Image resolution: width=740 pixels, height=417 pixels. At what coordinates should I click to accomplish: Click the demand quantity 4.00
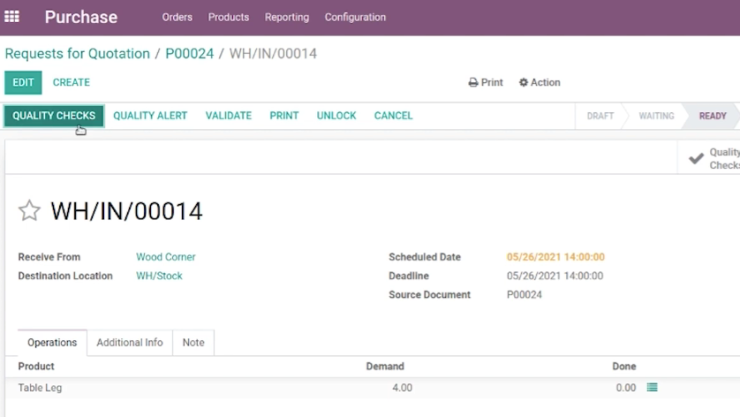[x=402, y=388]
